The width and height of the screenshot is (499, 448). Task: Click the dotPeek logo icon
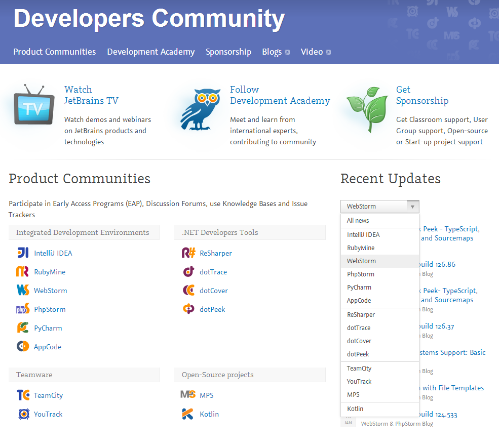point(189,309)
